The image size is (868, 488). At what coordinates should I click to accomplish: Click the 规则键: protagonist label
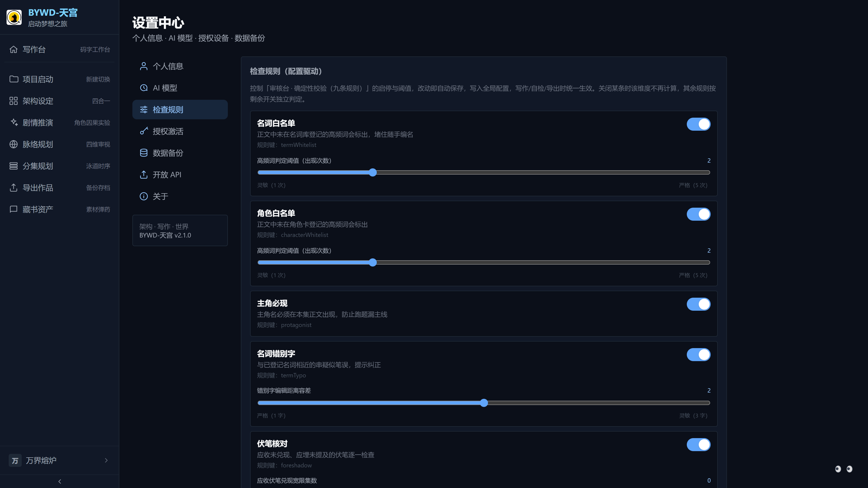(x=284, y=325)
